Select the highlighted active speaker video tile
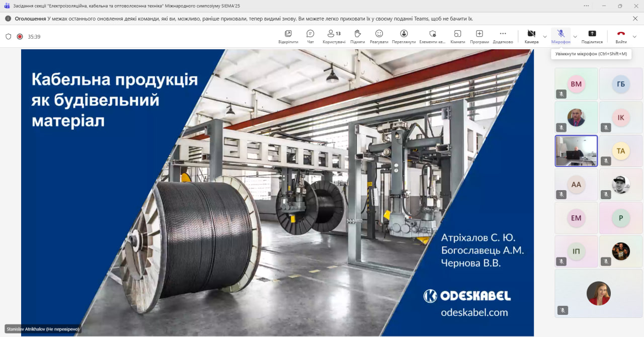 [576, 150]
